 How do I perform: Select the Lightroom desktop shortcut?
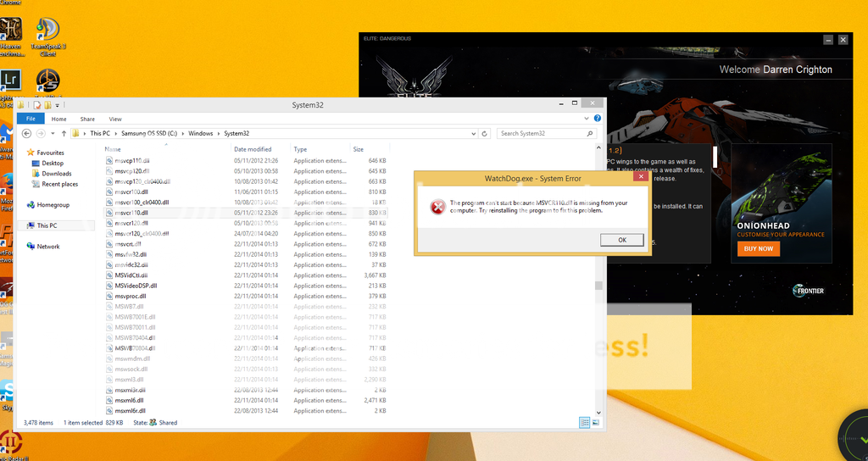10,86
